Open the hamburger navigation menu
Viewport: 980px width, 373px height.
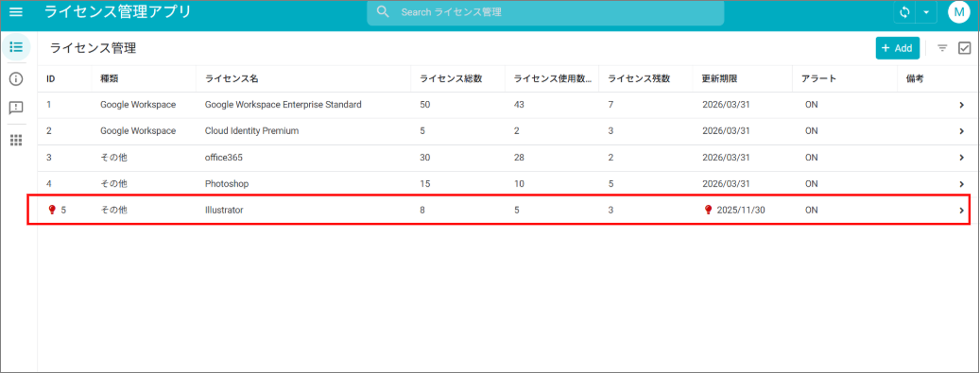coord(16,12)
